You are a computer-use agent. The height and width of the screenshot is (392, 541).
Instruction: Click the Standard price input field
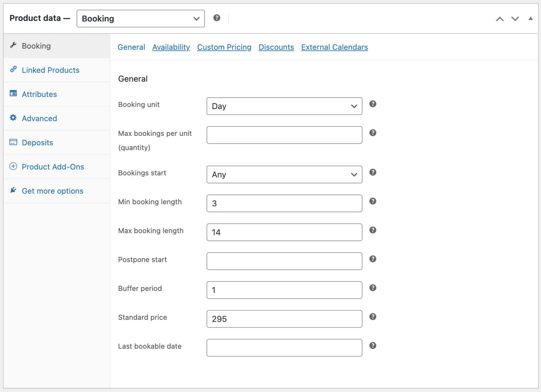[x=284, y=319]
